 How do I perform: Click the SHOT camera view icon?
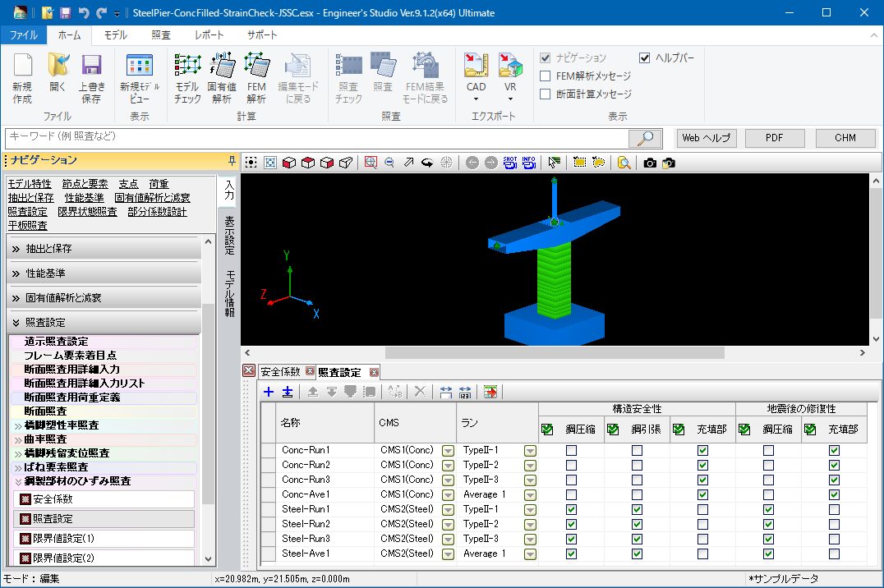510,163
